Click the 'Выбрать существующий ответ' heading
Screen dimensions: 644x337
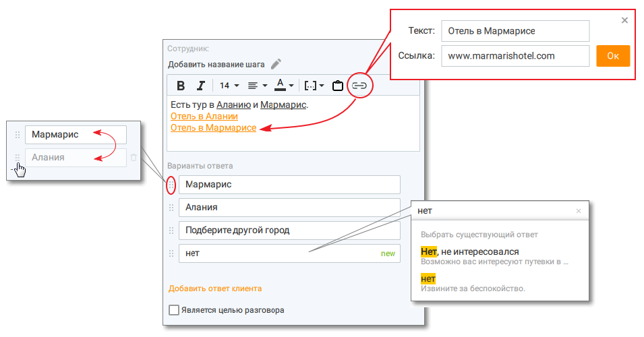(479, 235)
